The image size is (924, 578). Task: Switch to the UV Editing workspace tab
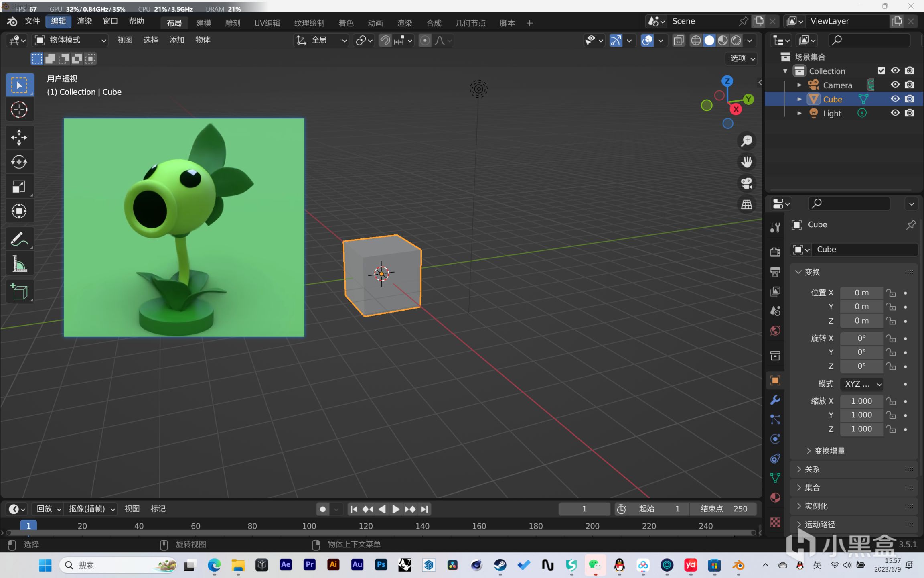coord(267,23)
